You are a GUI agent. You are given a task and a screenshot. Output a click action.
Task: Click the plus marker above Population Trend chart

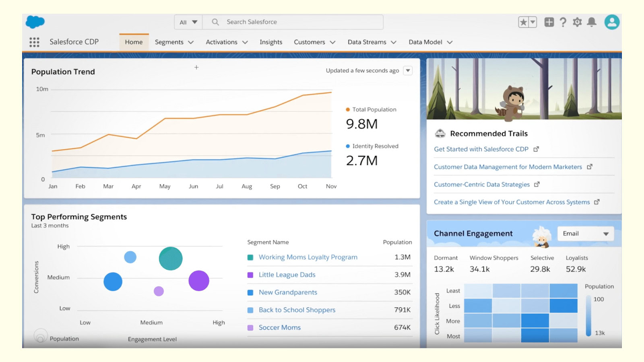pos(196,67)
